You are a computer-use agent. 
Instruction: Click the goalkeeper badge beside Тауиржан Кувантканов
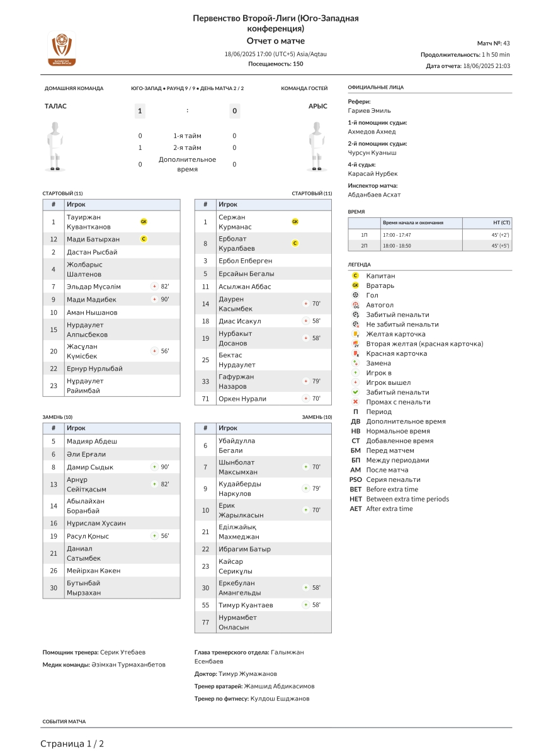(144, 222)
